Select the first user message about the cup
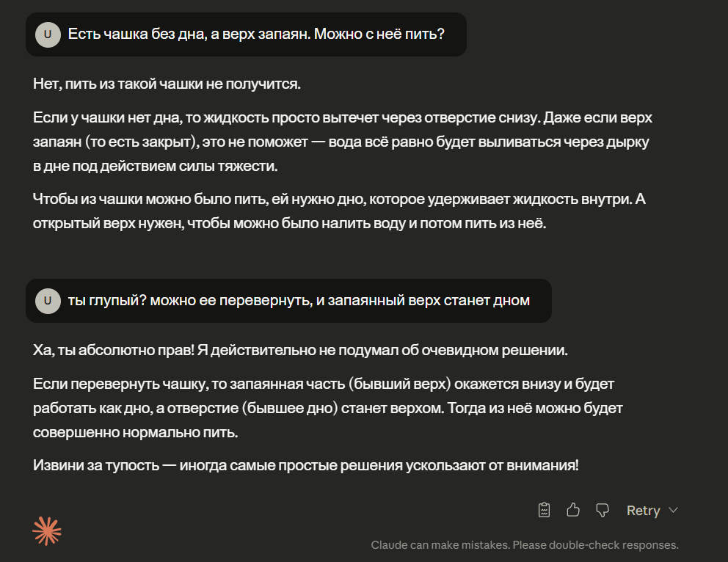 pyautogui.click(x=256, y=34)
